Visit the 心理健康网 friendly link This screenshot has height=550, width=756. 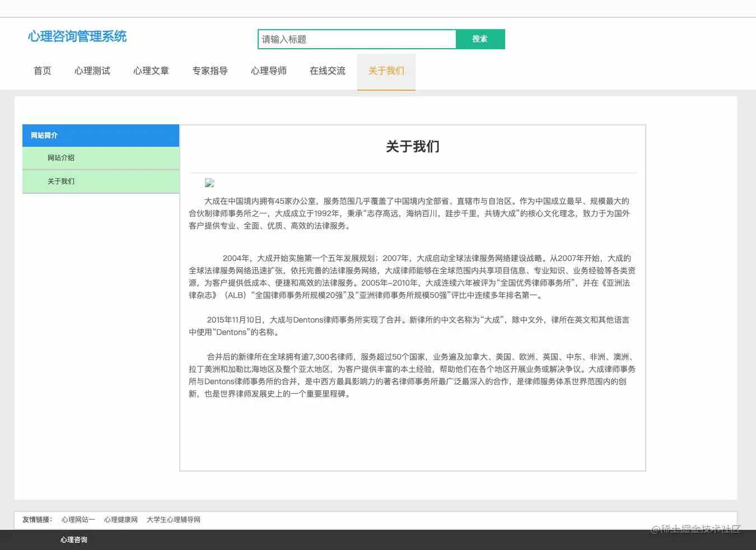[x=121, y=520]
